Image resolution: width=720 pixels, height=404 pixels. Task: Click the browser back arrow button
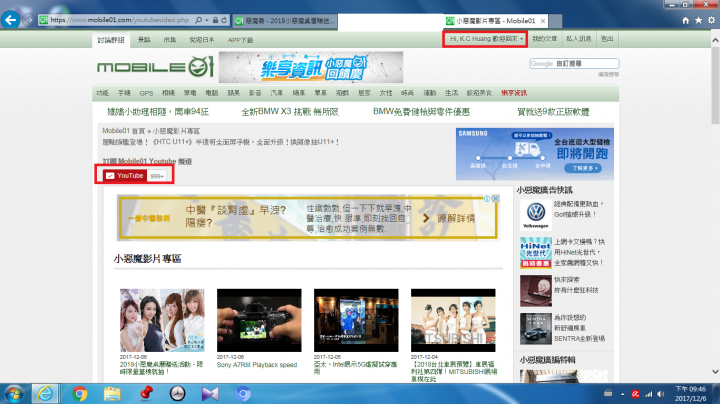tap(10, 20)
